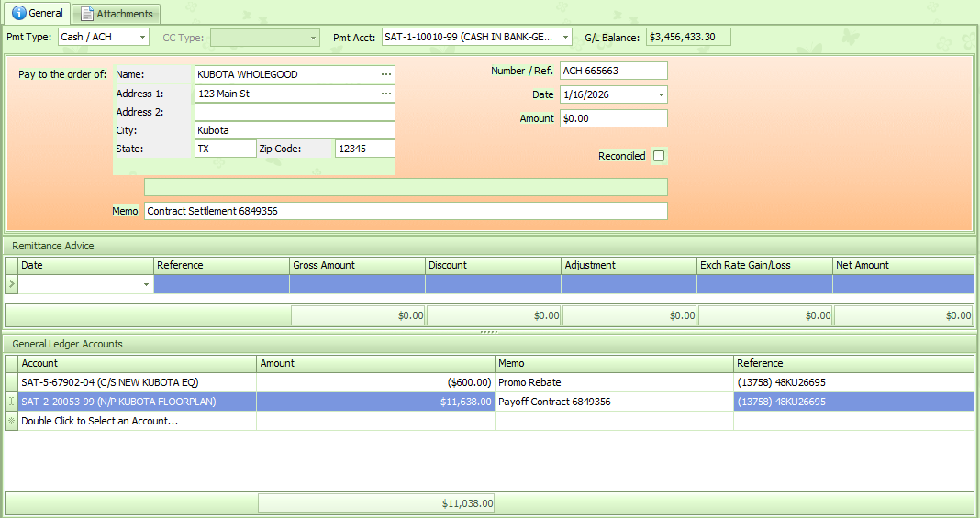Open the Date dropdown calendar
This screenshot has width=980, height=518.
(661, 94)
